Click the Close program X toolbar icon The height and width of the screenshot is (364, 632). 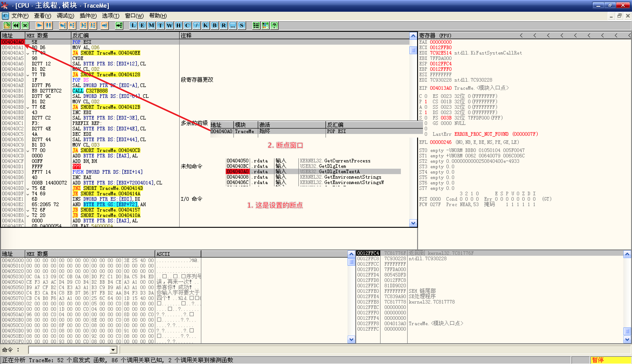tap(25, 25)
